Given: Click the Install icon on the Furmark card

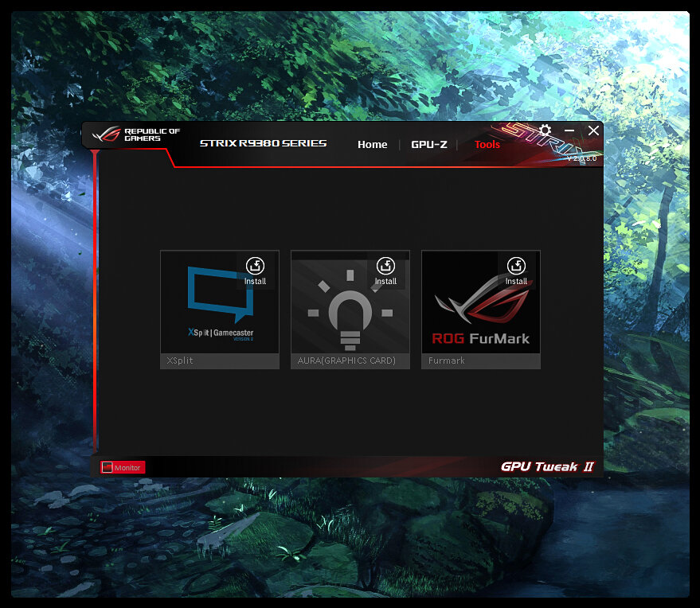Looking at the screenshot, I should pyautogui.click(x=516, y=266).
